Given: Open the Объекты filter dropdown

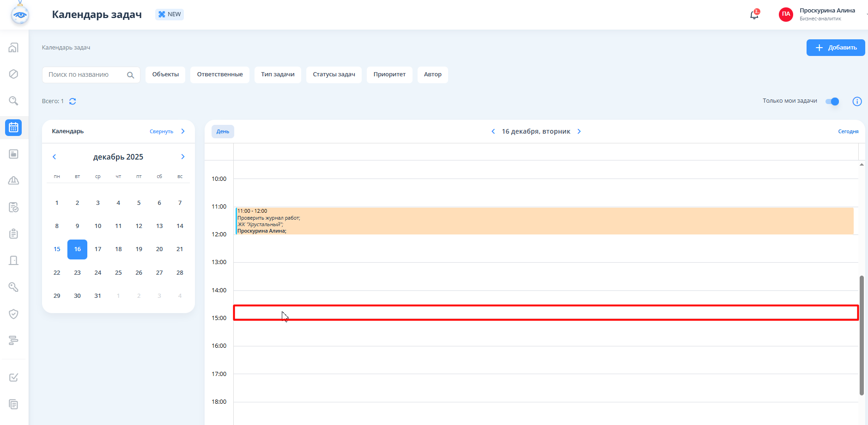Looking at the screenshot, I should click(165, 74).
